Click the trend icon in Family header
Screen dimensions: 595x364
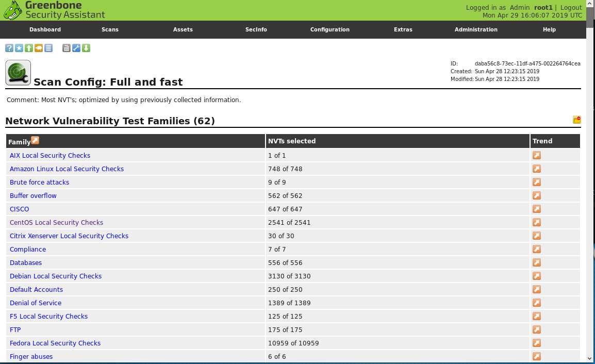click(35, 140)
